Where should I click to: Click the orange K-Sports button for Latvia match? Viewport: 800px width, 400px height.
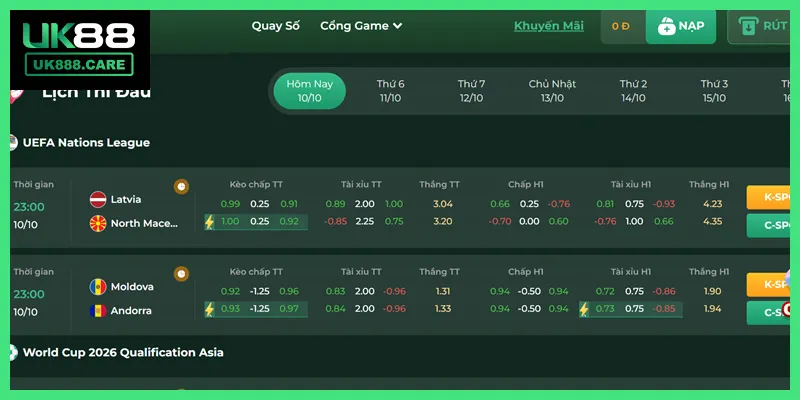(772, 198)
